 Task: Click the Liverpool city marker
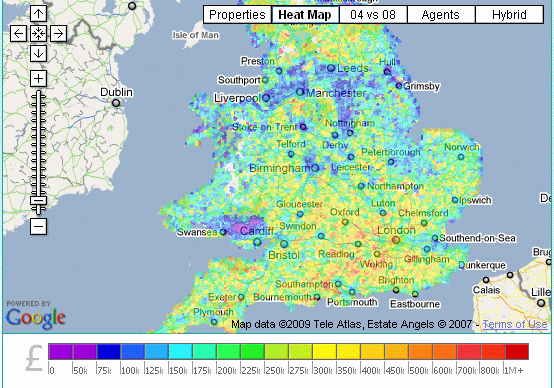(x=266, y=98)
